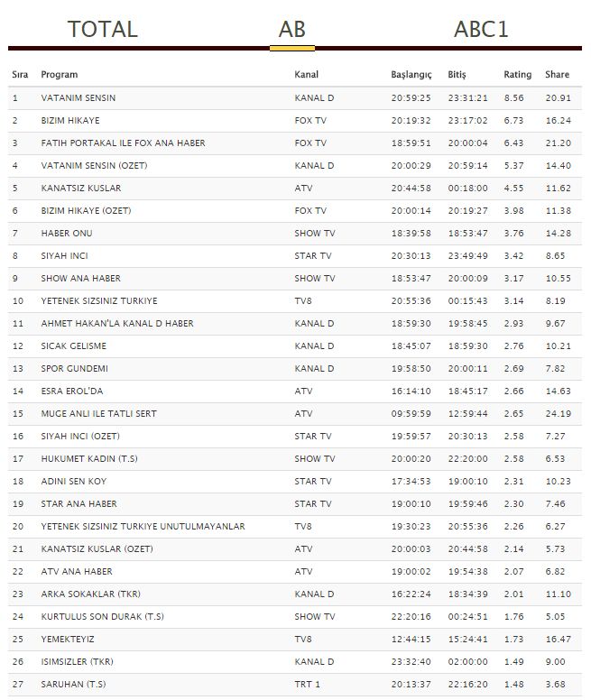Select the SARUHAN (T.S) row

click(74, 684)
